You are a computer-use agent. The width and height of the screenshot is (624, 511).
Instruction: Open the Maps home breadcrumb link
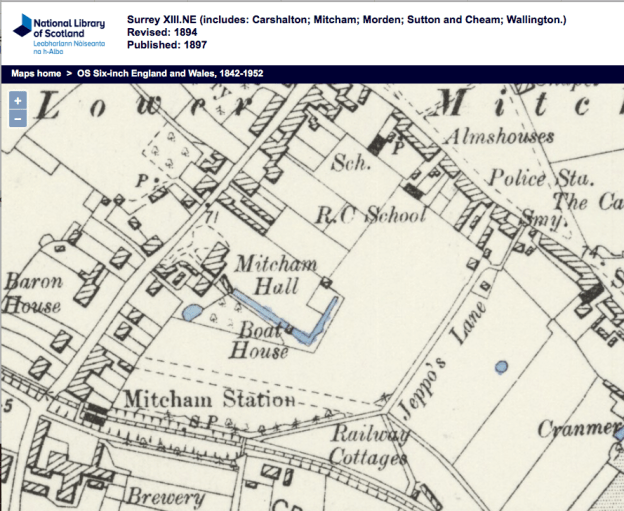36,74
